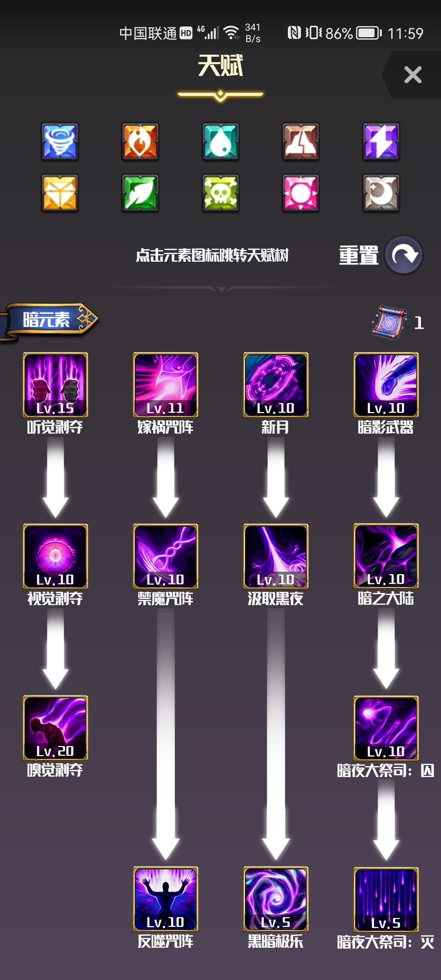Select the fire element icon

[140, 141]
